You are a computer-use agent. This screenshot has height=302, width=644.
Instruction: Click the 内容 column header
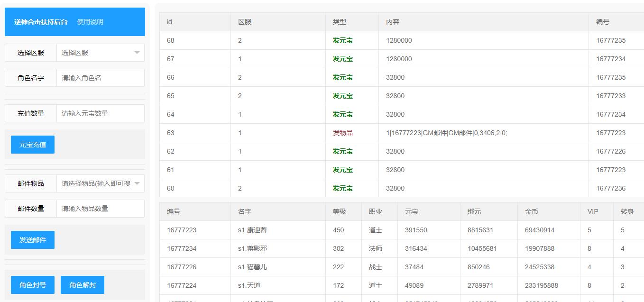[393, 22]
